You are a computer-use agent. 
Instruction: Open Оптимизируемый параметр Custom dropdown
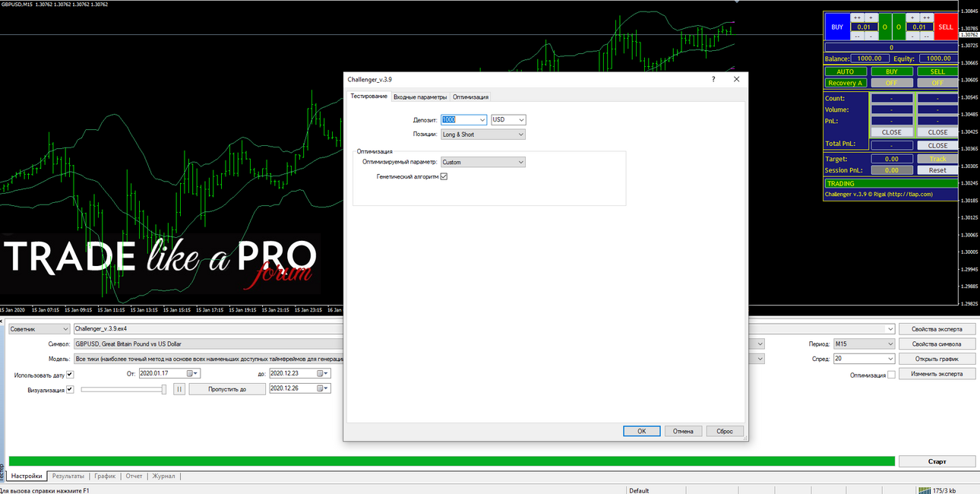483,162
